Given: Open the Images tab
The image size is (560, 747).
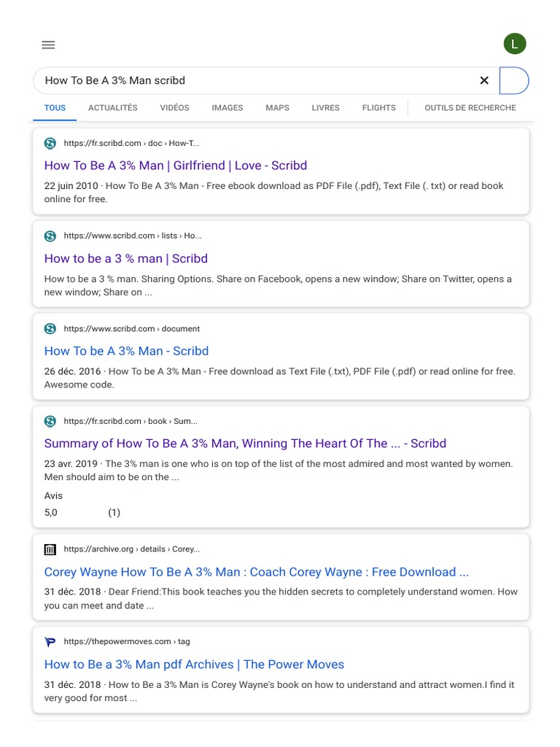Looking at the screenshot, I should [x=227, y=108].
